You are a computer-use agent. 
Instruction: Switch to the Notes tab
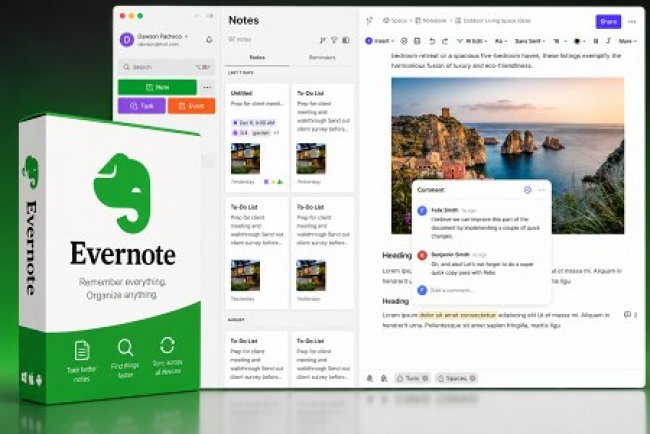point(257,58)
